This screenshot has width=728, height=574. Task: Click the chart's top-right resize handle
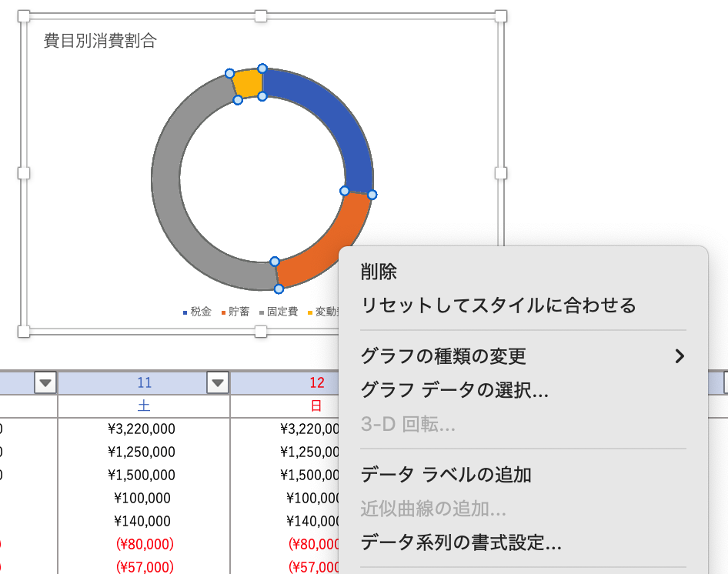pyautogui.click(x=501, y=16)
